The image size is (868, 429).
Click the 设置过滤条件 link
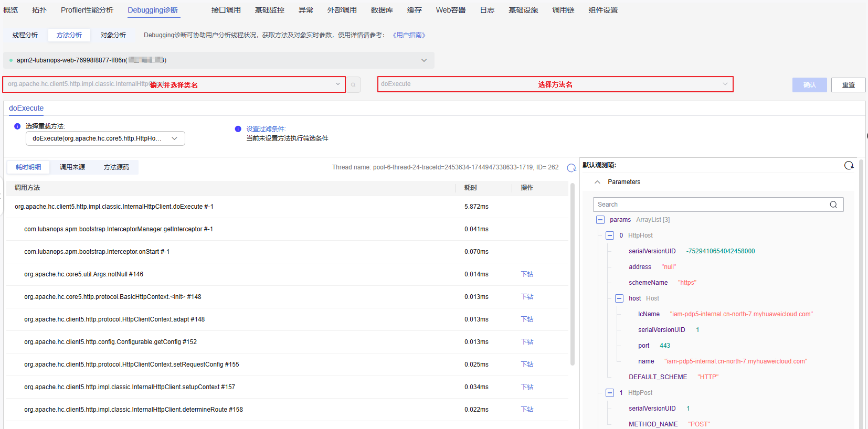[266, 129]
